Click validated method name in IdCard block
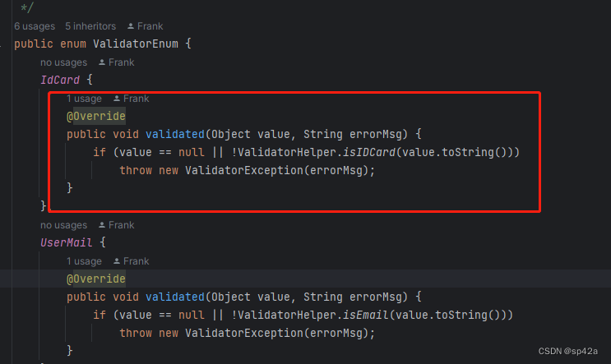The height and width of the screenshot is (364, 611). point(175,134)
